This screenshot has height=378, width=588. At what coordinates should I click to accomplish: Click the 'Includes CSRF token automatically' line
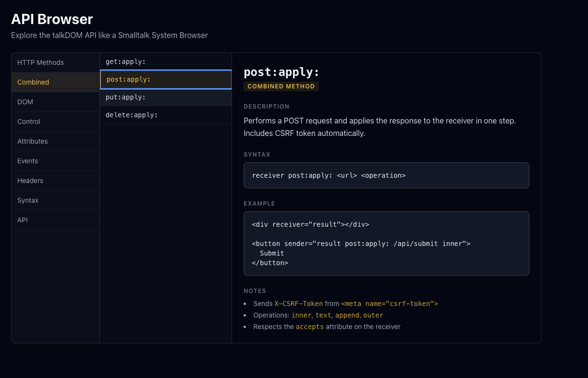pyautogui.click(x=304, y=133)
